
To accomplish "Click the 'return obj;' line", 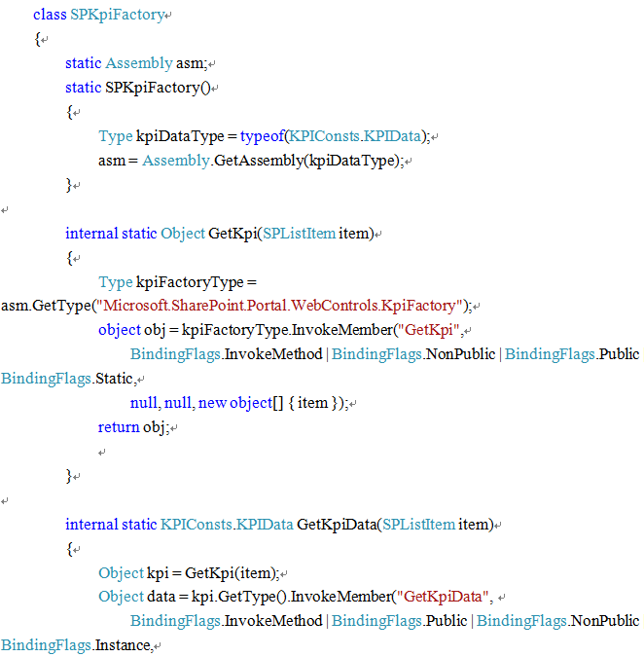I will (x=133, y=427).
